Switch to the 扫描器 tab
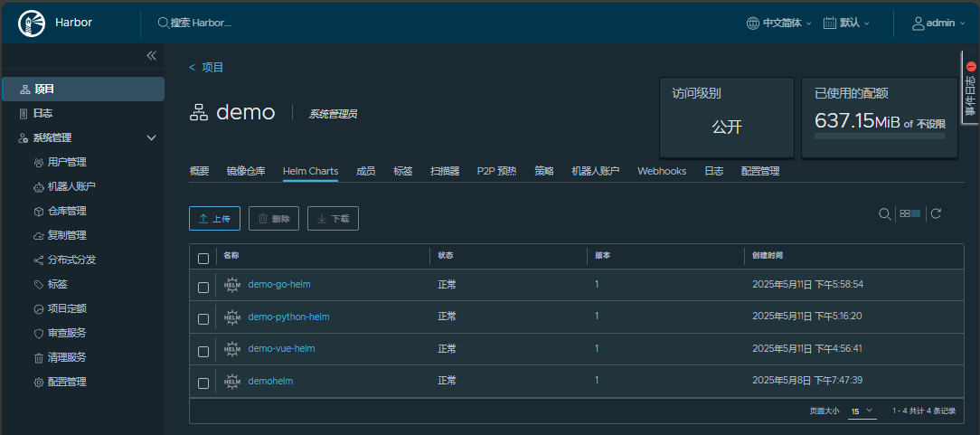Screen dimensions: 980x435 [x=445, y=171]
